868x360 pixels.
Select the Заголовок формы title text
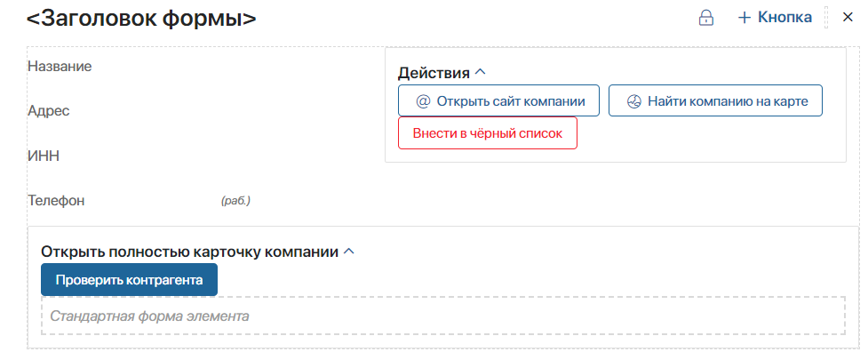click(142, 19)
